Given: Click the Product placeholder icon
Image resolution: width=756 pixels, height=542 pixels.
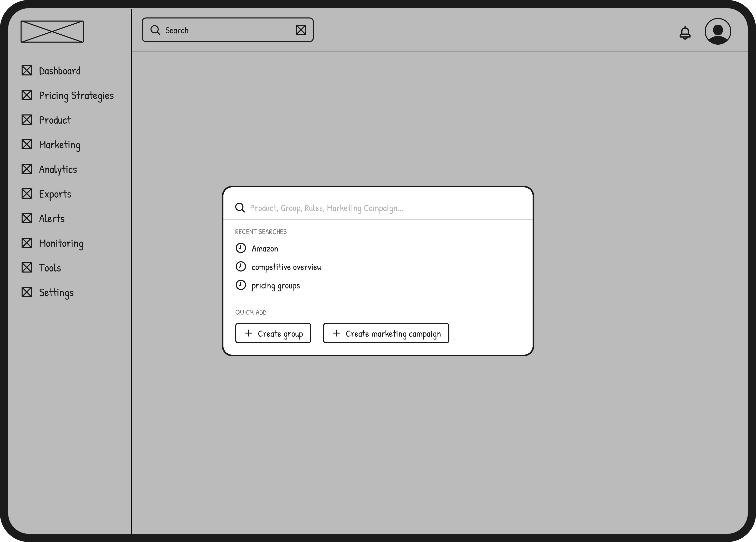Looking at the screenshot, I should pyautogui.click(x=27, y=120).
